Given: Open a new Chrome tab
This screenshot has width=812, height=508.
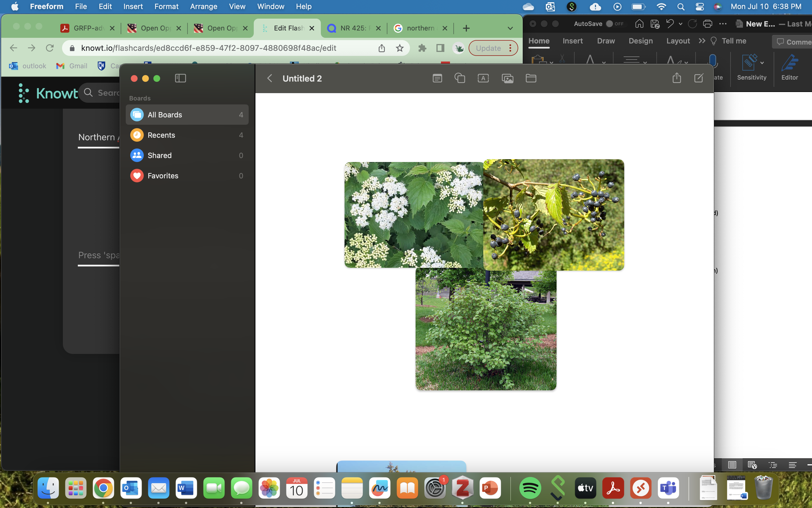Looking at the screenshot, I should tap(466, 28).
